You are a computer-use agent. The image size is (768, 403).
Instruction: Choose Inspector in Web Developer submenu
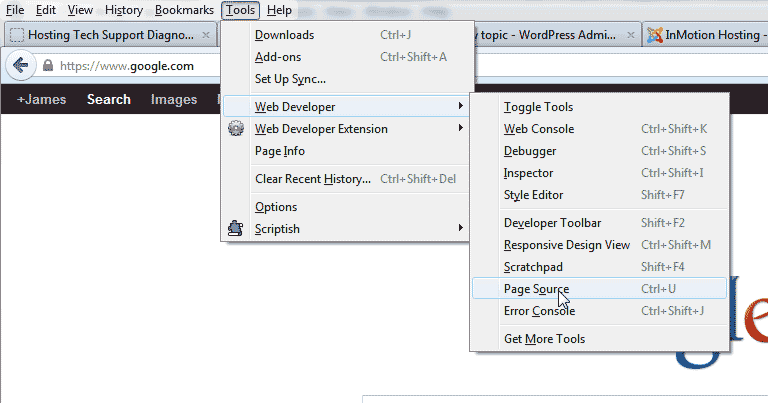[528, 173]
